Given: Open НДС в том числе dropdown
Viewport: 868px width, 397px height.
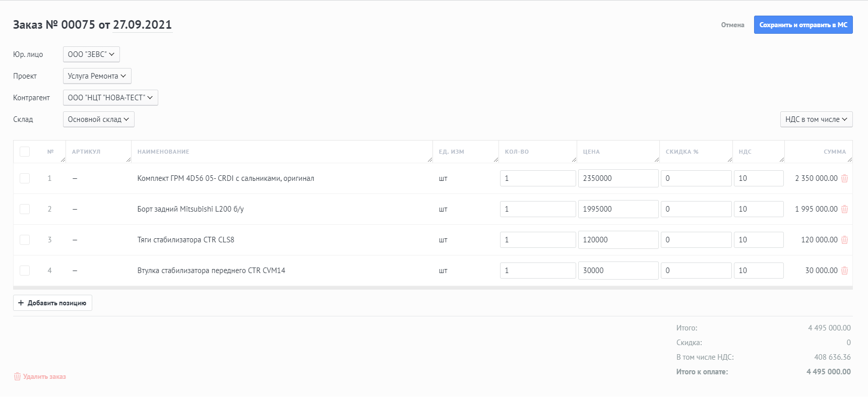Looking at the screenshot, I should pos(816,119).
